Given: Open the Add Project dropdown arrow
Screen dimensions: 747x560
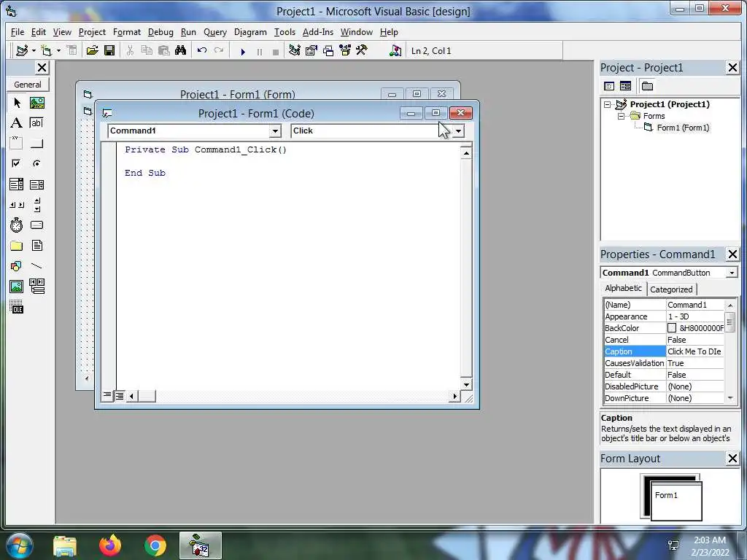Looking at the screenshot, I should pos(34,50).
